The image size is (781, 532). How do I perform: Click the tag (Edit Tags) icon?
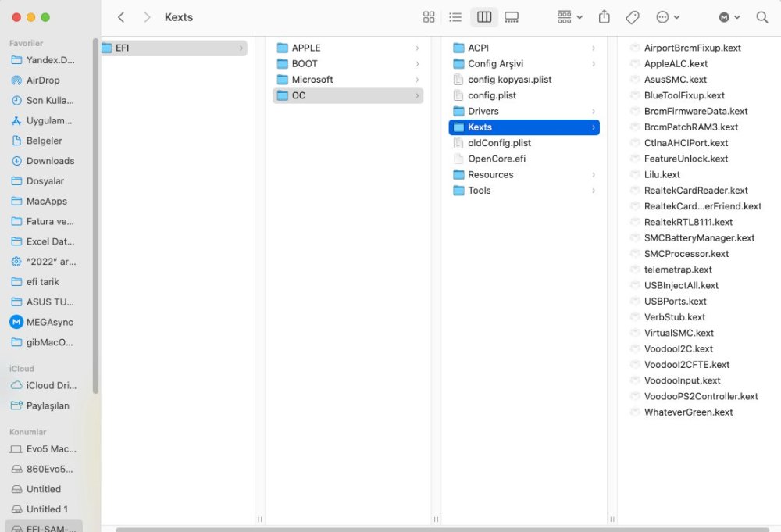[x=633, y=17]
